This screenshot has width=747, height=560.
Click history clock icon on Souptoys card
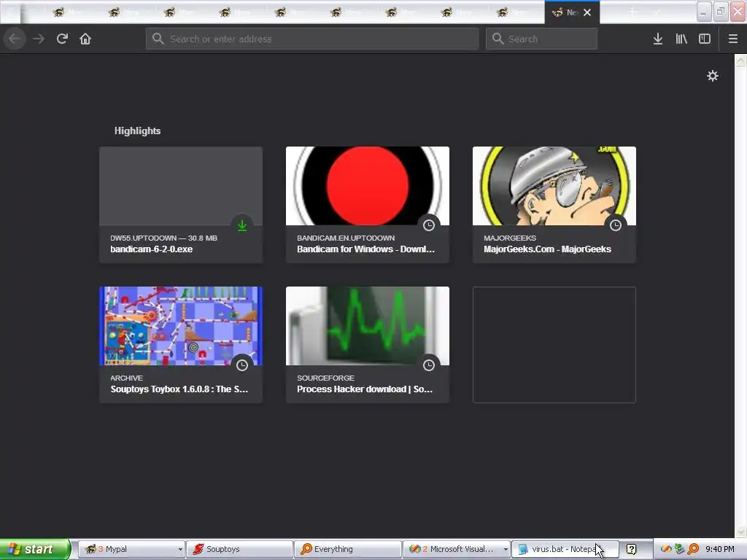coord(242,365)
